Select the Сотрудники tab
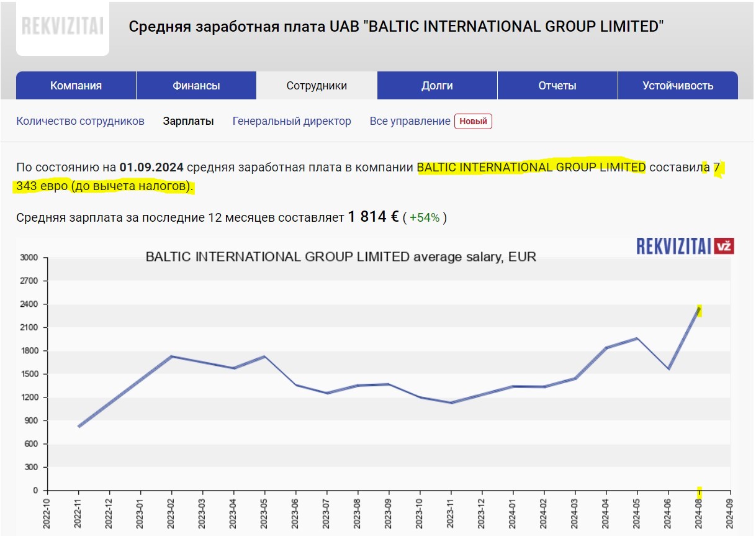Viewport: 756px width, 536px height. (x=317, y=86)
